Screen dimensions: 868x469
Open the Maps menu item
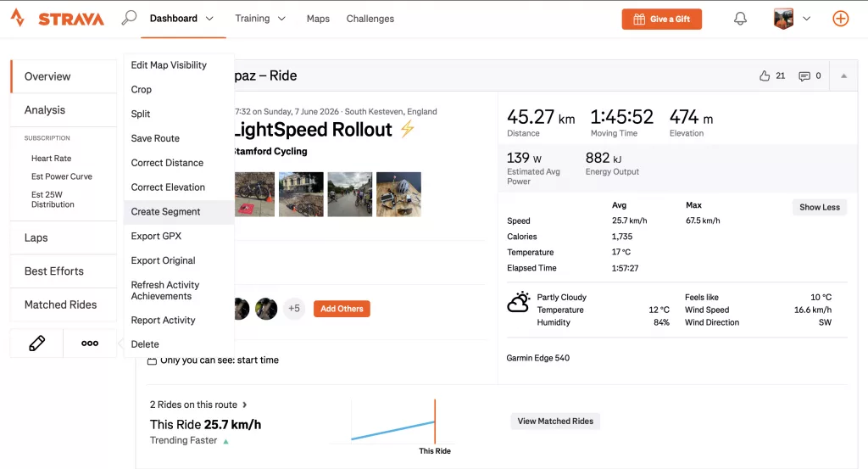click(318, 19)
